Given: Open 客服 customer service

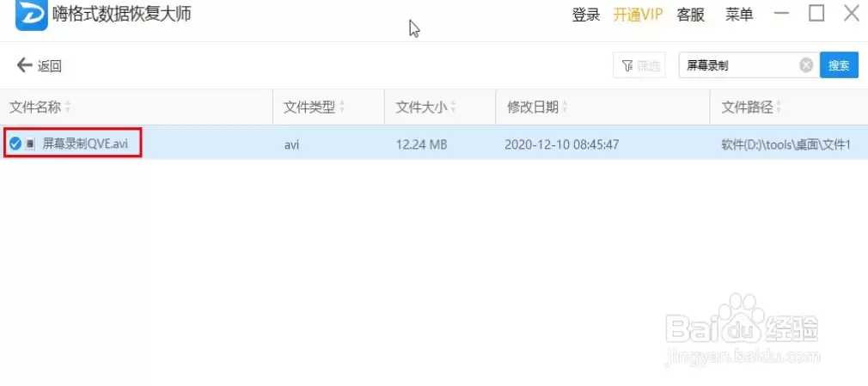Looking at the screenshot, I should 690,15.
